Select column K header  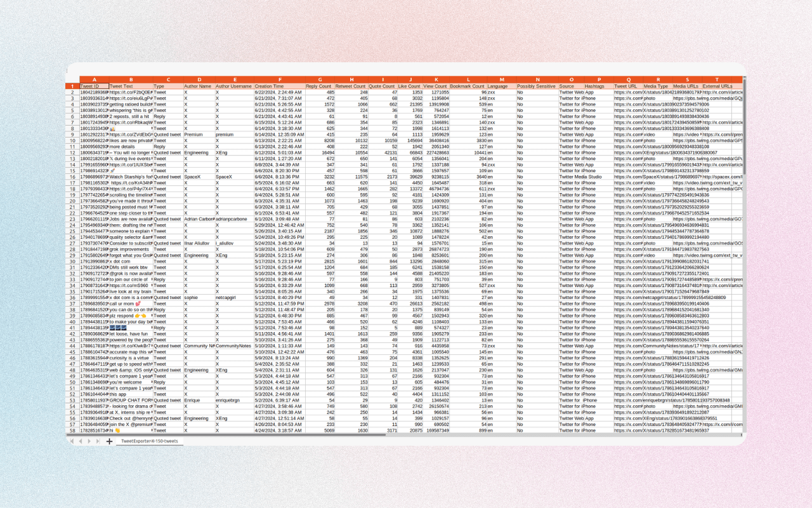point(435,80)
